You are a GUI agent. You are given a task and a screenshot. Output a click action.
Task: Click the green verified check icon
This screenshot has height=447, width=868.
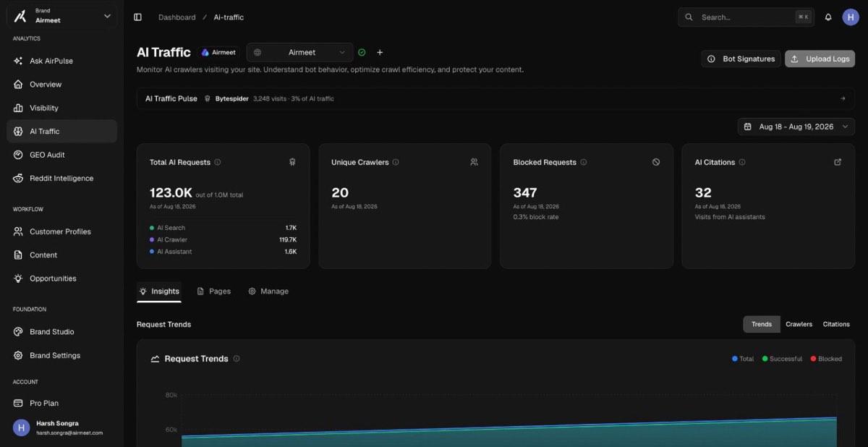(362, 52)
